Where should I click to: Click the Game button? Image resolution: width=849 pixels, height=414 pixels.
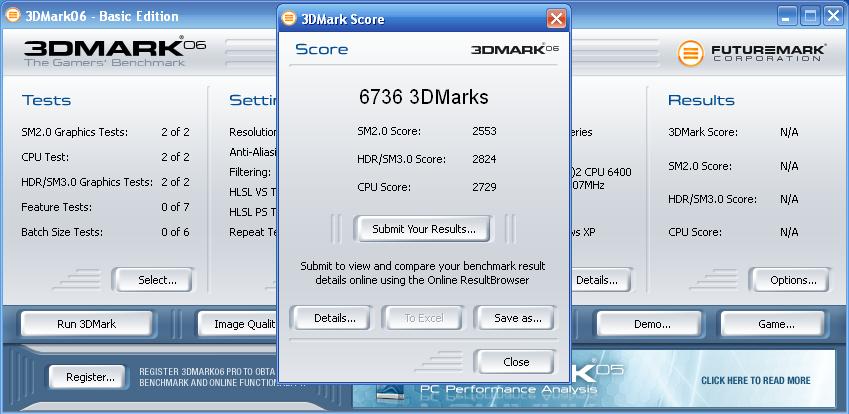click(772, 324)
